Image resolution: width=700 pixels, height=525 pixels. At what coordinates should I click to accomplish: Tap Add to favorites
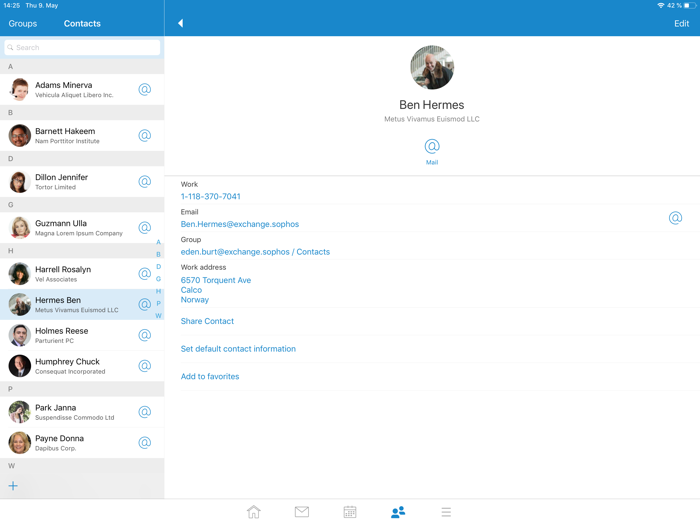point(210,376)
